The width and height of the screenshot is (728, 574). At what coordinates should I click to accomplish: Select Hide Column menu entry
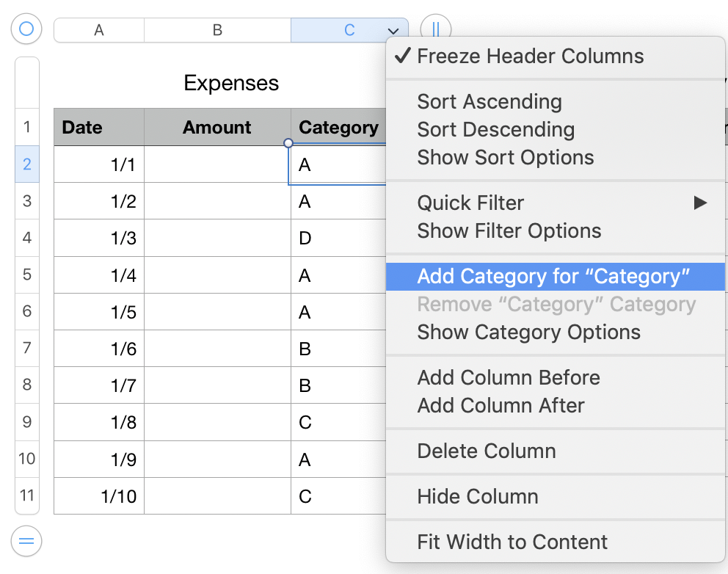pyautogui.click(x=478, y=497)
